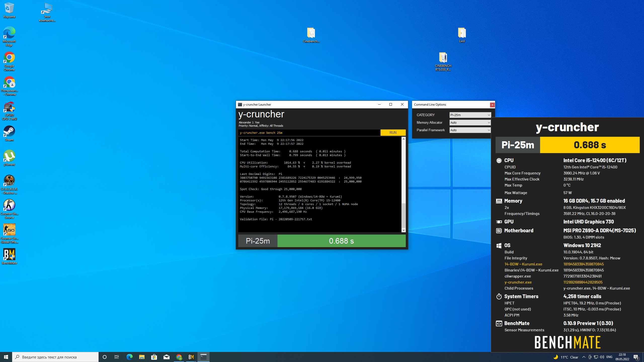Click the Spot Check: Good line

[271, 189]
